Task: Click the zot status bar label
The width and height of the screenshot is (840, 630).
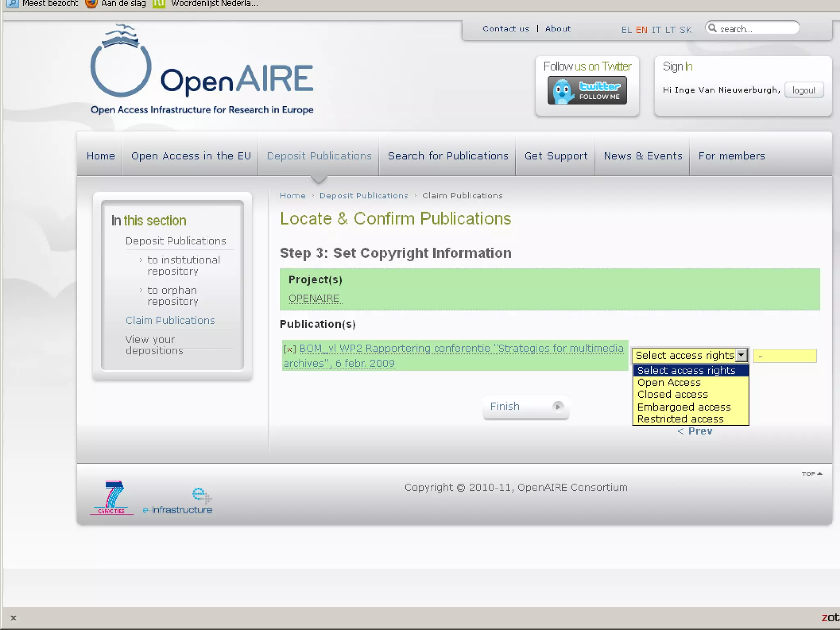Action: point(830,617)
